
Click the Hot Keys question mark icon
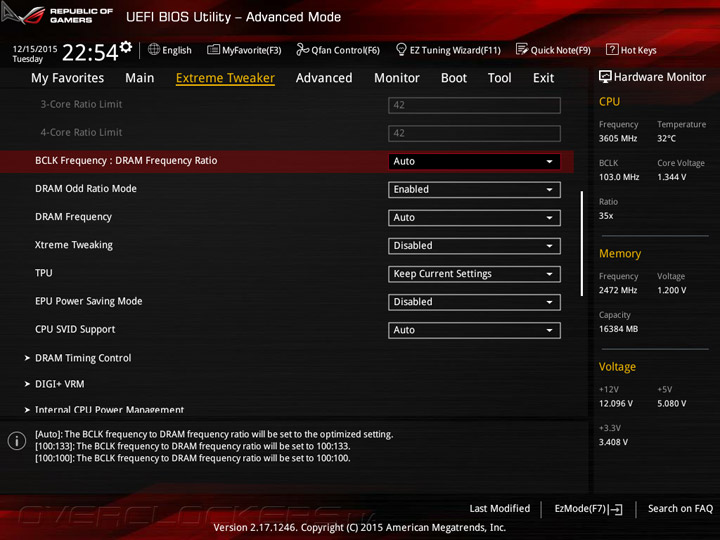point(612,49)
